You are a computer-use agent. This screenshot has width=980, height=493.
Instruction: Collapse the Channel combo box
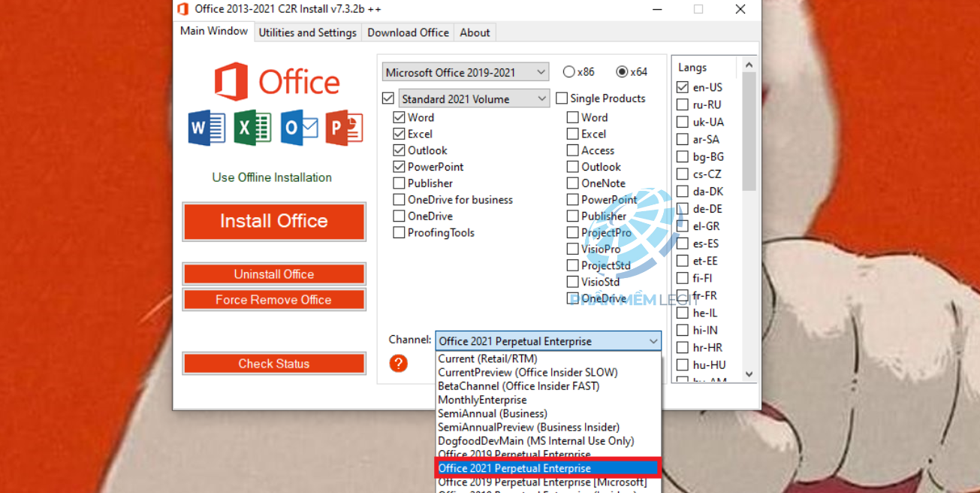click(548, 341)
